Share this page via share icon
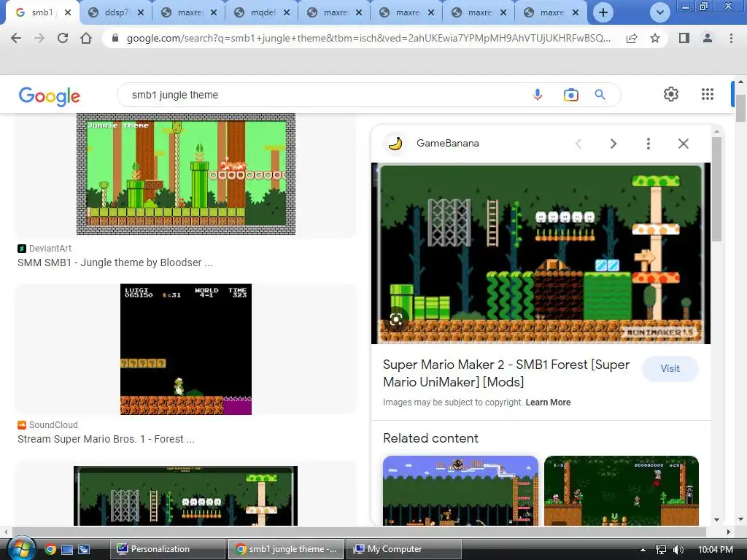Image resolution: width=747 pixels, height=560 pixels. tap(632, 38)
